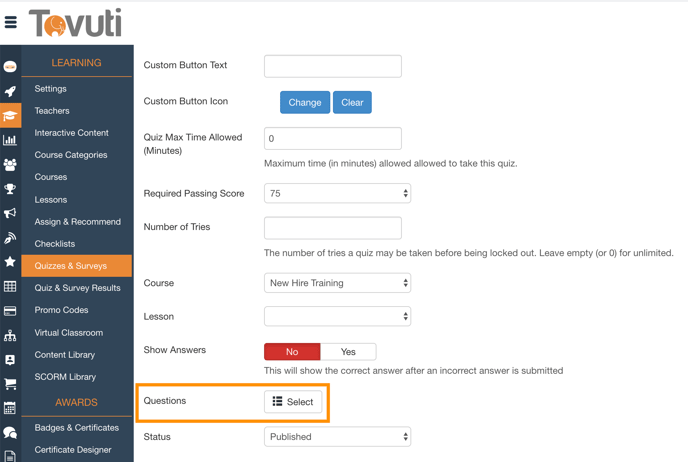
Task: Set Show Answers to No
Action: click(x=292, y=352)
